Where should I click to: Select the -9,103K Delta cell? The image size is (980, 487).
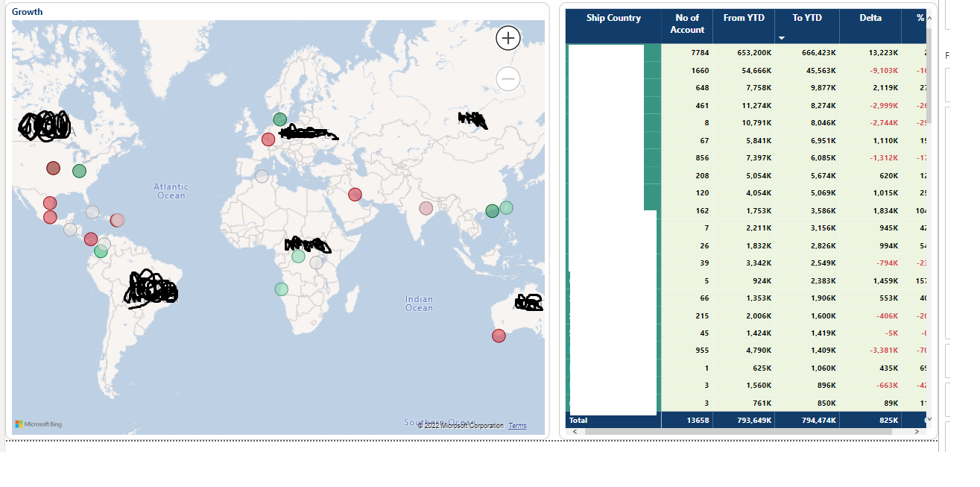click(x=870, y=70)
